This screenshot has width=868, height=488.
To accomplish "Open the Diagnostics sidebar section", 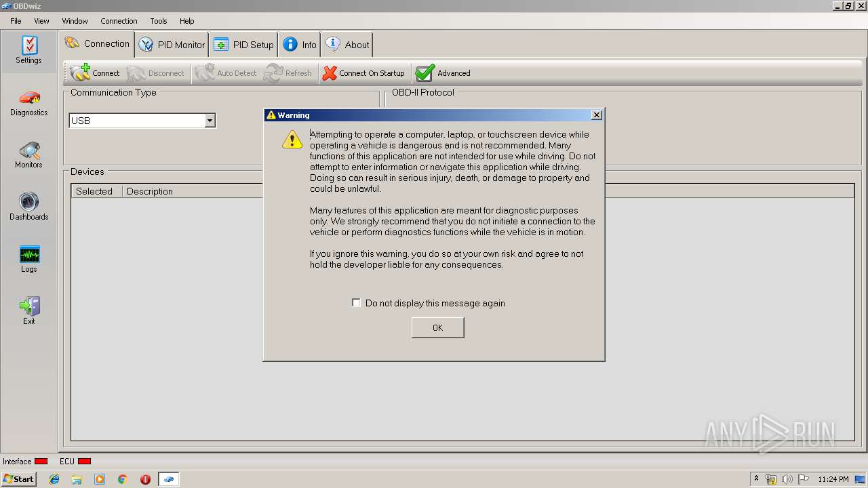I will (29, 103).
